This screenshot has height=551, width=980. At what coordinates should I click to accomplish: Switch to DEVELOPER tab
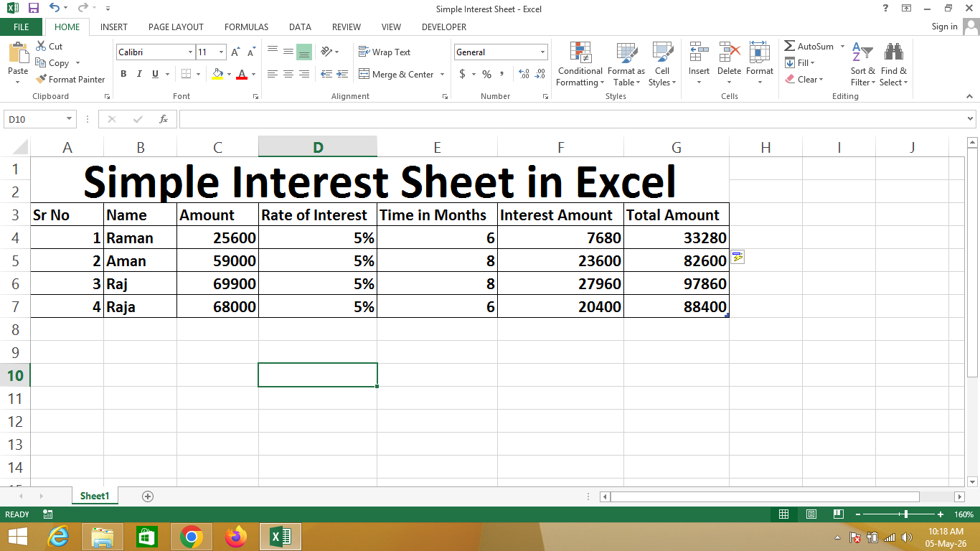tap(444, 27)
